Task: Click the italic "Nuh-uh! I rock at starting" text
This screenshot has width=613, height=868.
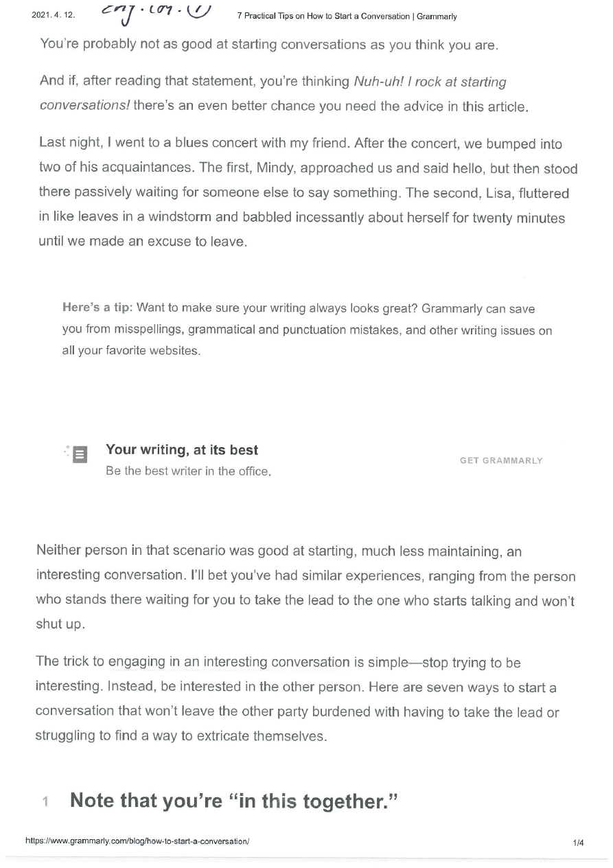Action: click(x=429, y=82)
